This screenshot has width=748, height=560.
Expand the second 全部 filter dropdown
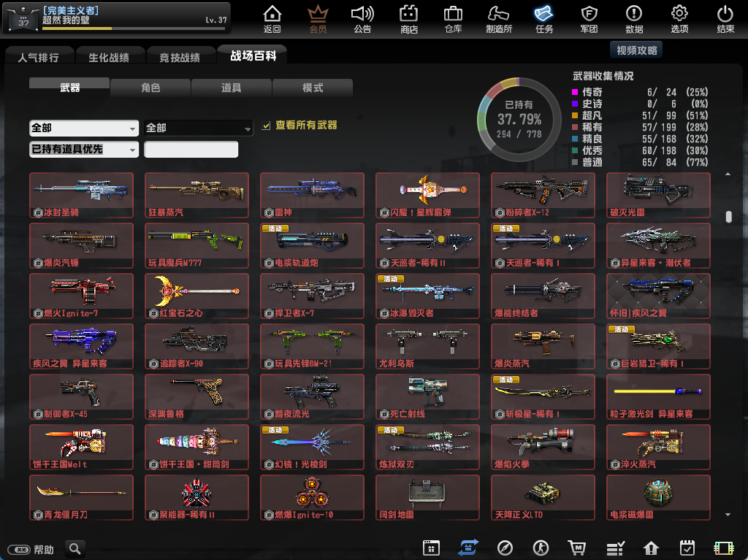point(198,128)
